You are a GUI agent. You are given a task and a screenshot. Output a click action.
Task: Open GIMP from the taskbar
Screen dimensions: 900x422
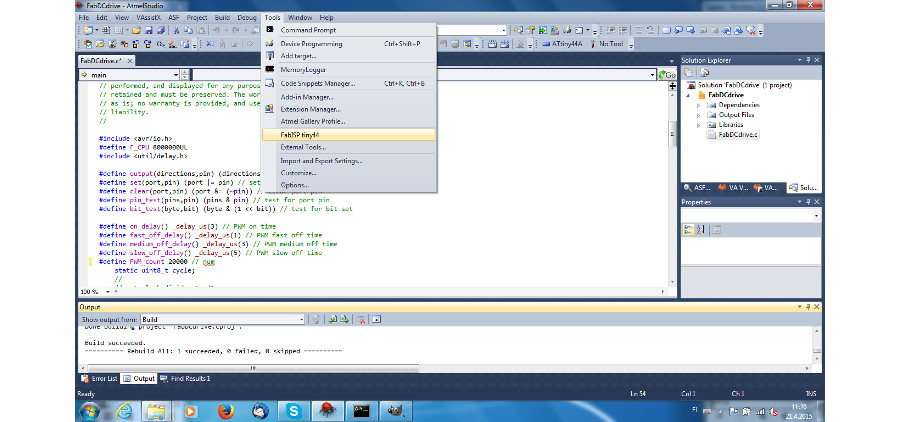tap(395, 411)
